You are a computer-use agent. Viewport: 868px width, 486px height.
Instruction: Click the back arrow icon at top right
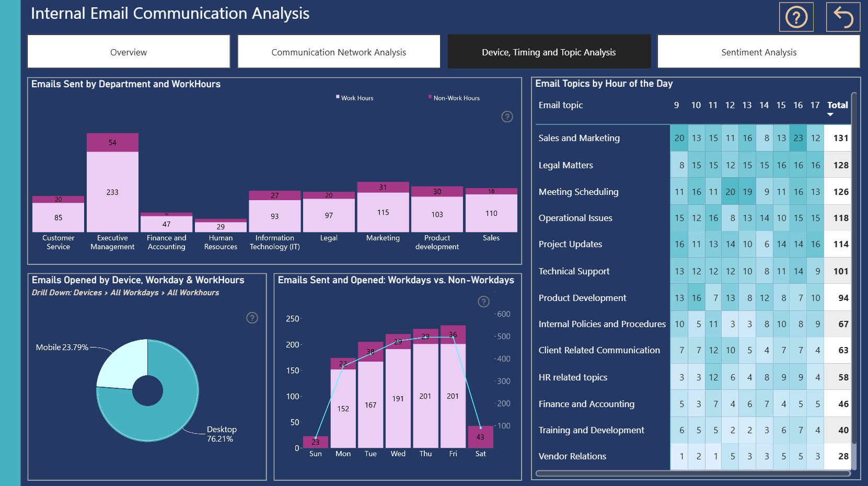point(843,17)
